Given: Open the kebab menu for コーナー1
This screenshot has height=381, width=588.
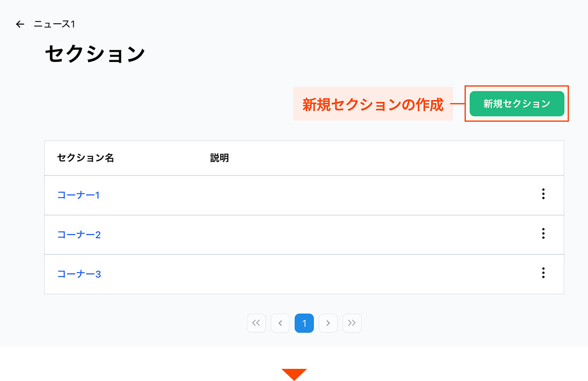Looking at the screenshot, I should coord(544,195).
